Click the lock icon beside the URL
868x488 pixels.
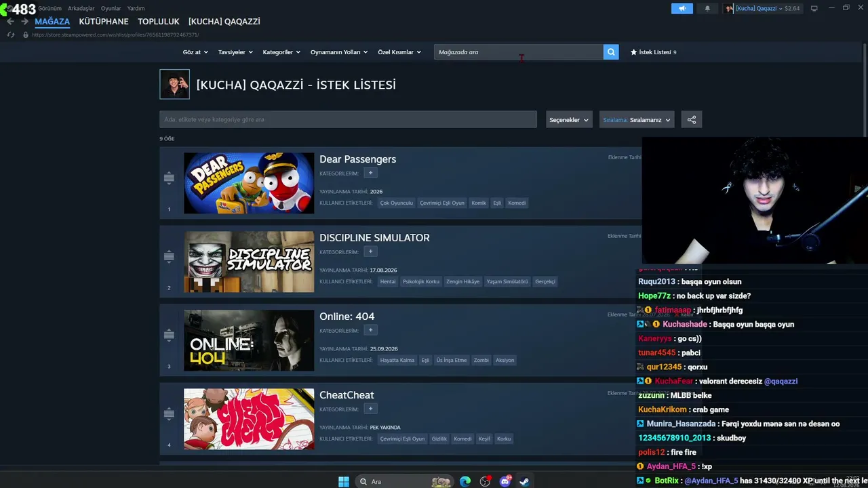coord(26,35)
